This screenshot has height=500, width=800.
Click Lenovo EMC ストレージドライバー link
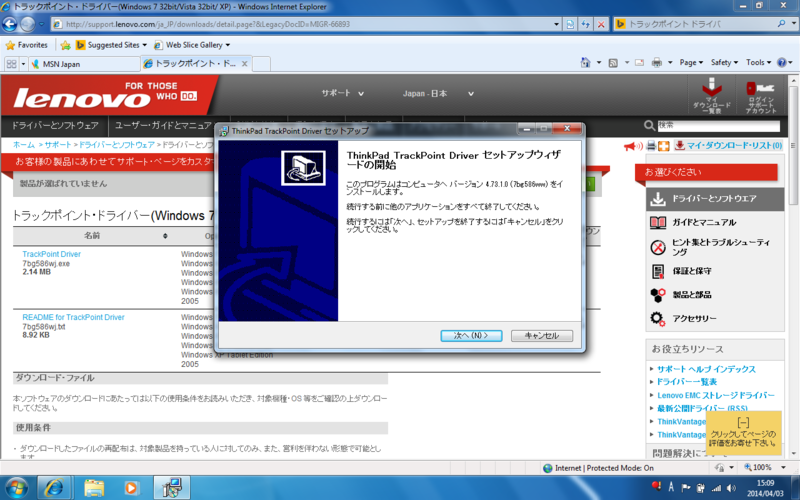(x=715, y=395)
